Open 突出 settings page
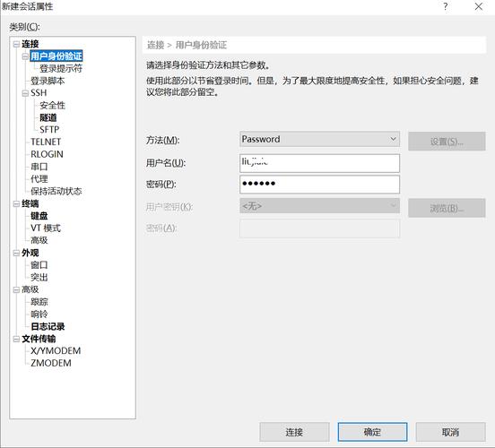Image resolution: width=495 pixels, height=448 pixels. (39, 278)
